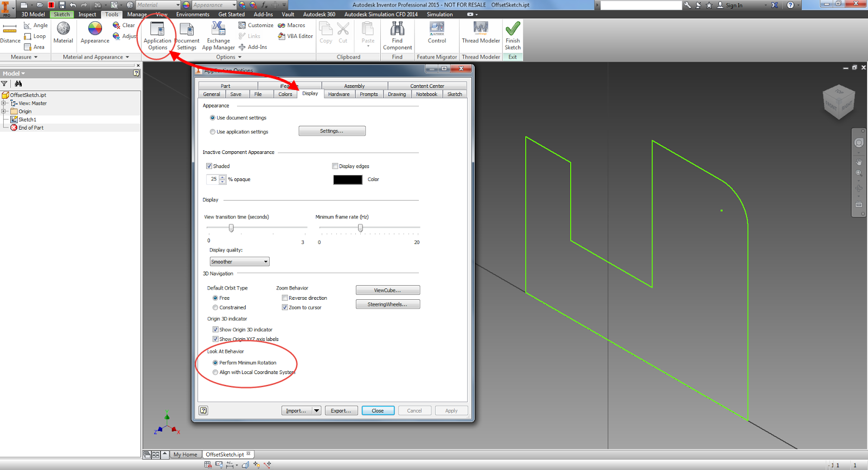Open Application Options in the ribbon
The width and height of the screenshot is (868, 470).
coord(157,36)
